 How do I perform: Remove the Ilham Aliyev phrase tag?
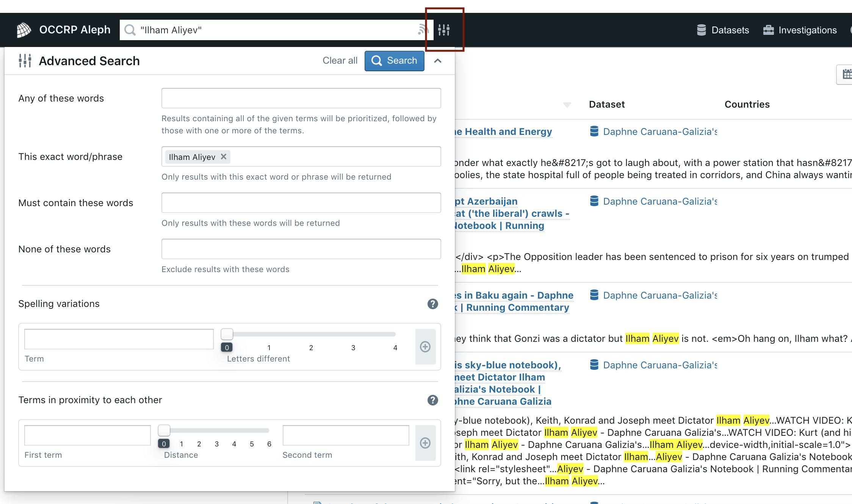click(x=224, y=157)
